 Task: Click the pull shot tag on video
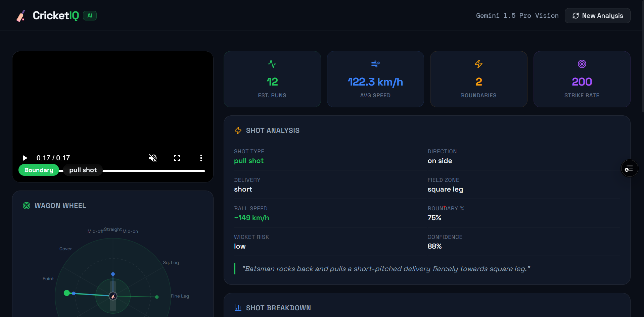tap(83, 170)
